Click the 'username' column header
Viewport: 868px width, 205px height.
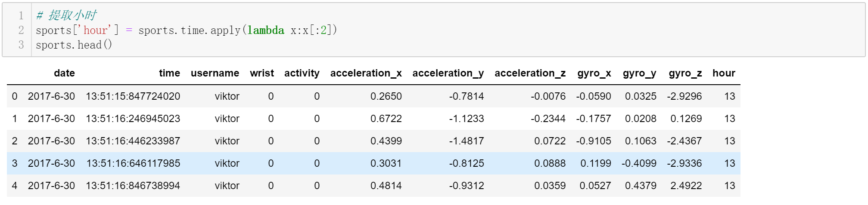[x=215, y=73]
